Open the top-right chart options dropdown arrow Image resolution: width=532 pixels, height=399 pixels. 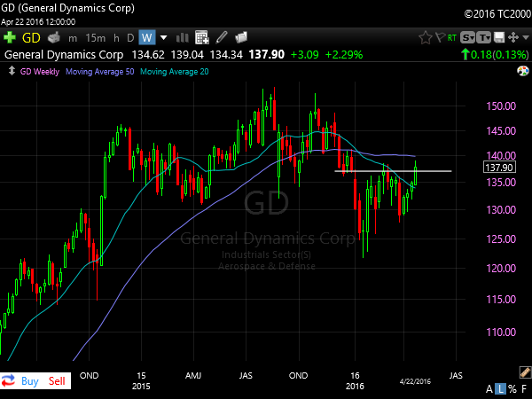(526, 37)
